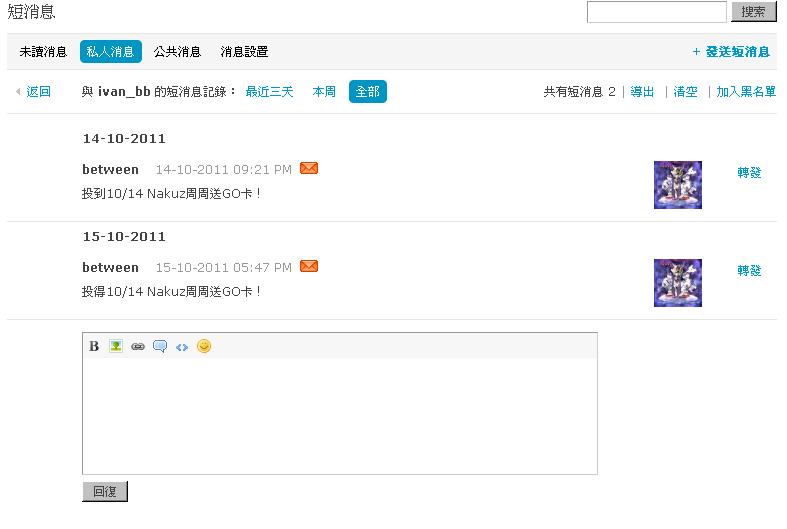
Task: Click 加入黑名單 link
Action: 746,92
